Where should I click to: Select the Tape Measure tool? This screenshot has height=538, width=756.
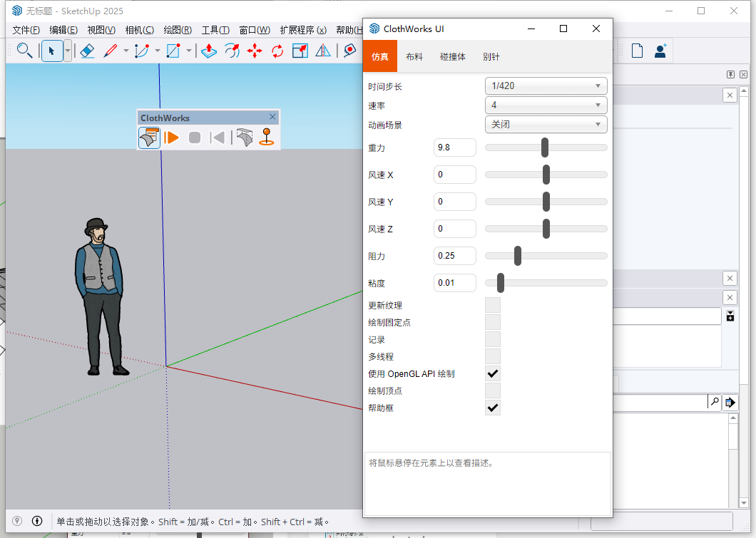349,51
